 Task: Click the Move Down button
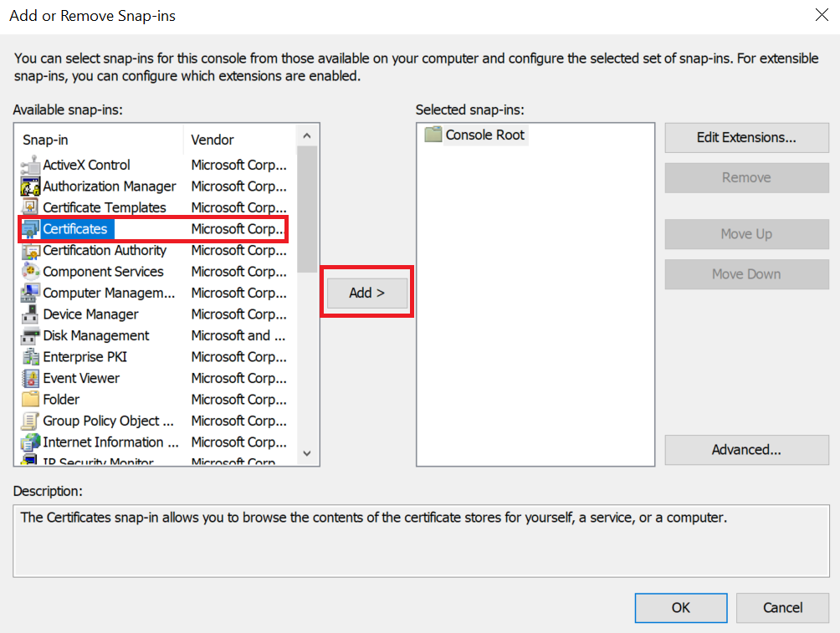tap(747, 274)
